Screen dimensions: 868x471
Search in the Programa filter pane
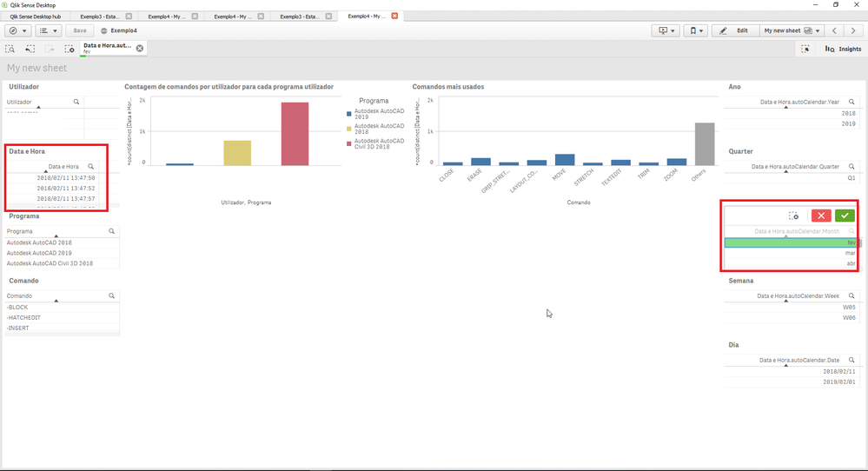click(x=112, y=231)
